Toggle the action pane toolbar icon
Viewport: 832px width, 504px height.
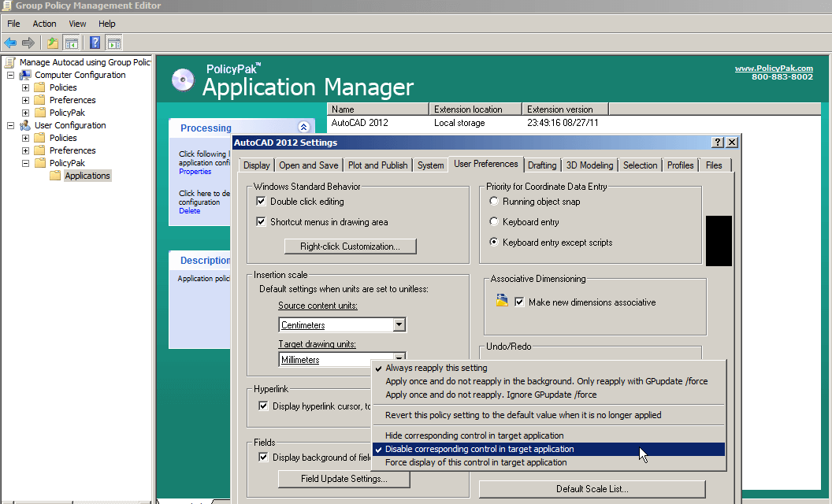113,43
